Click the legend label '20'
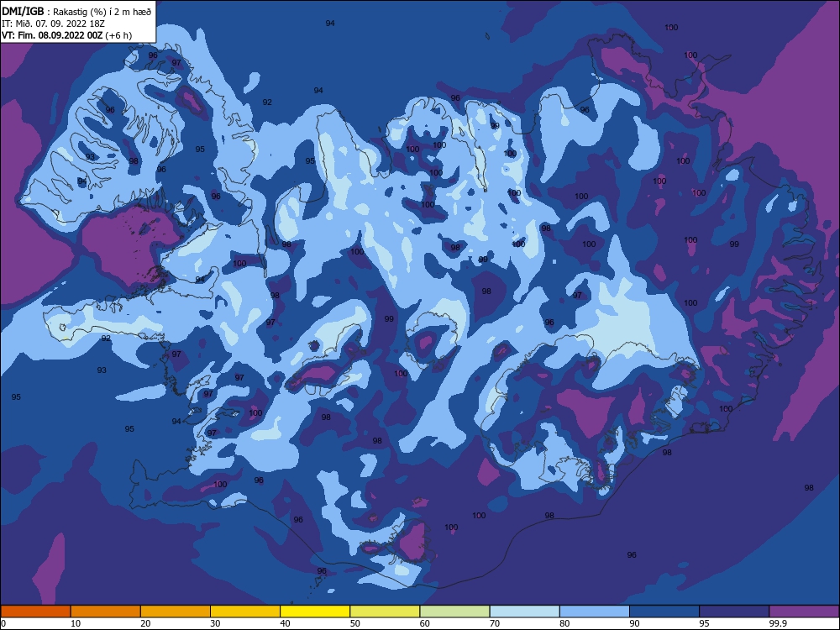 tap(145, 623)
